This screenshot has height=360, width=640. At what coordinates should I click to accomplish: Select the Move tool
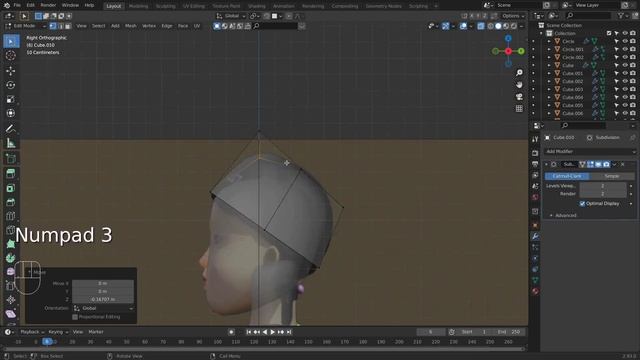point(11,71)
